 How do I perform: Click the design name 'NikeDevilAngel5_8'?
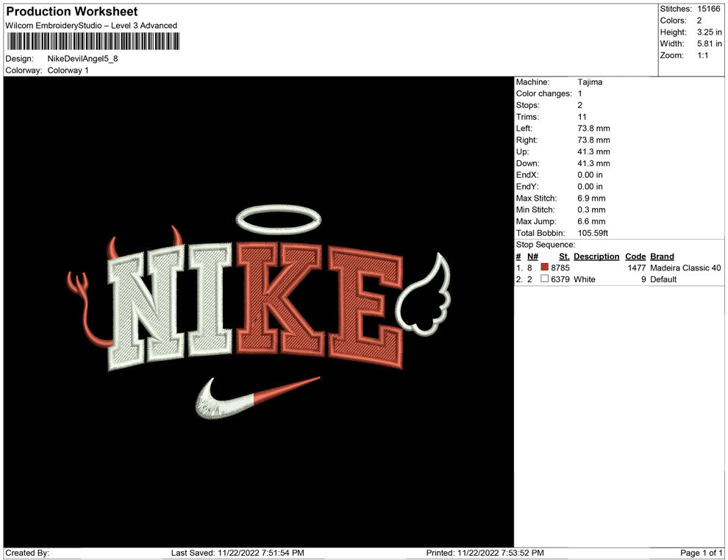pos(82,59)
